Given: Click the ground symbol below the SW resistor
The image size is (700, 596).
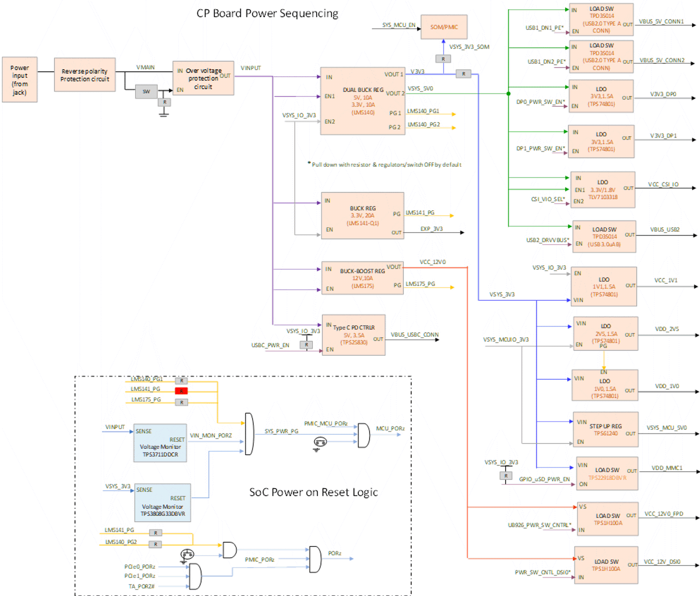Looking at the screenshot, I should tap(164, 115).
